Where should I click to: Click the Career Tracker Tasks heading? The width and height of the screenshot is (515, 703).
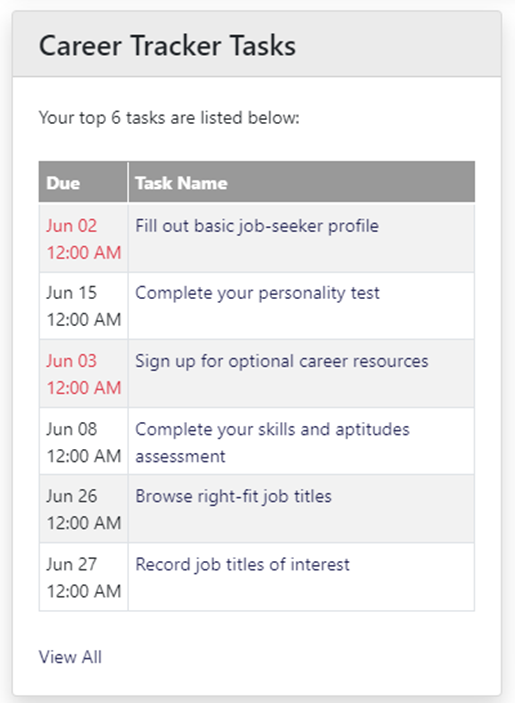167,46
